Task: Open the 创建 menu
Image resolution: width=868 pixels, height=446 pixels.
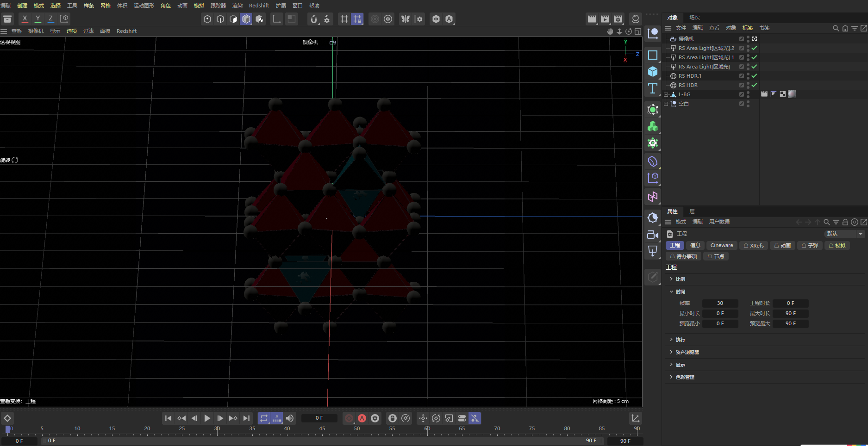Action: point(22,6)
